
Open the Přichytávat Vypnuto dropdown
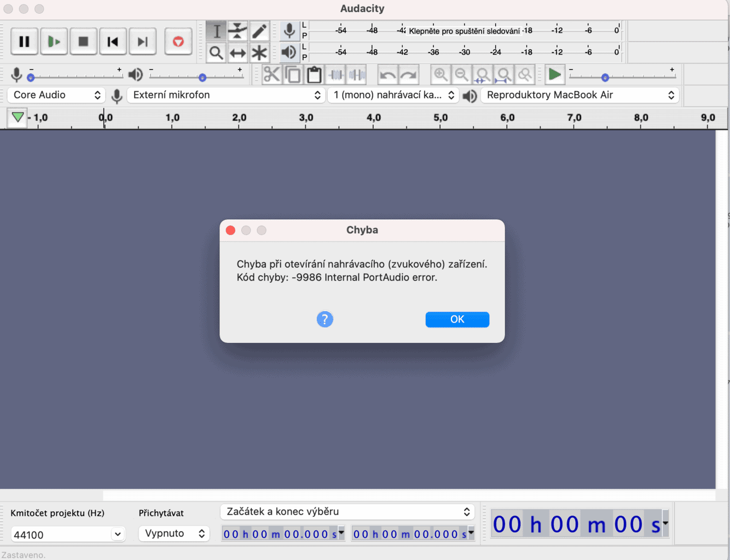174,533
